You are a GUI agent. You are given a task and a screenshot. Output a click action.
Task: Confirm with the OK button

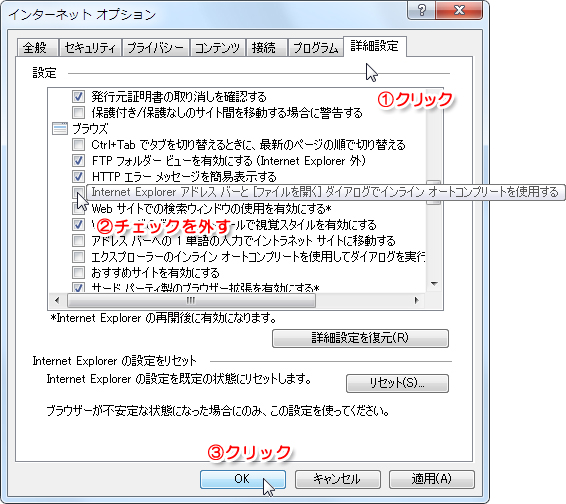pyautogui.click(x=243, y=479)
